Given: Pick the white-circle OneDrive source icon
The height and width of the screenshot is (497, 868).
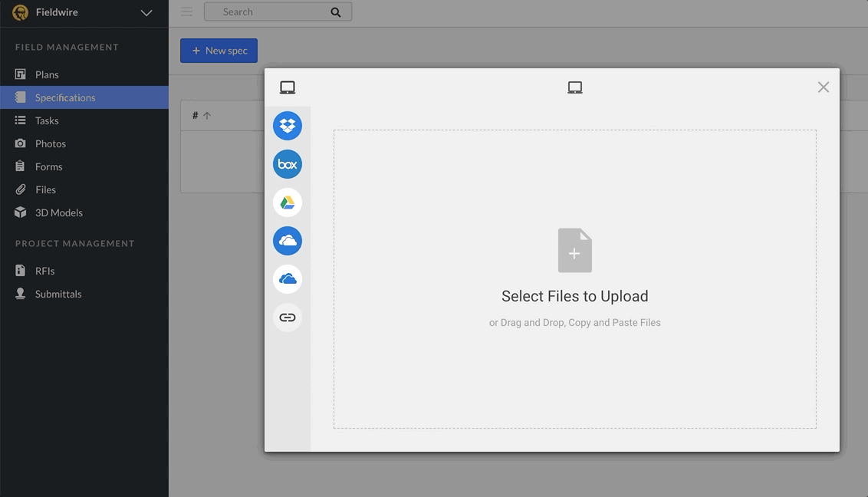Looking at the screenshot, I should coord(288,279).
